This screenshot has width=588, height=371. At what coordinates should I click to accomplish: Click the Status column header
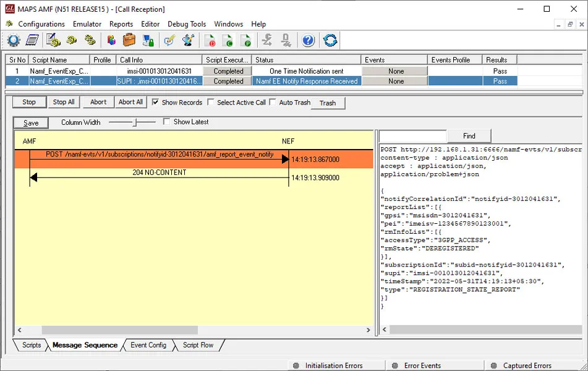pyautogui.click(x=307, y=60)
